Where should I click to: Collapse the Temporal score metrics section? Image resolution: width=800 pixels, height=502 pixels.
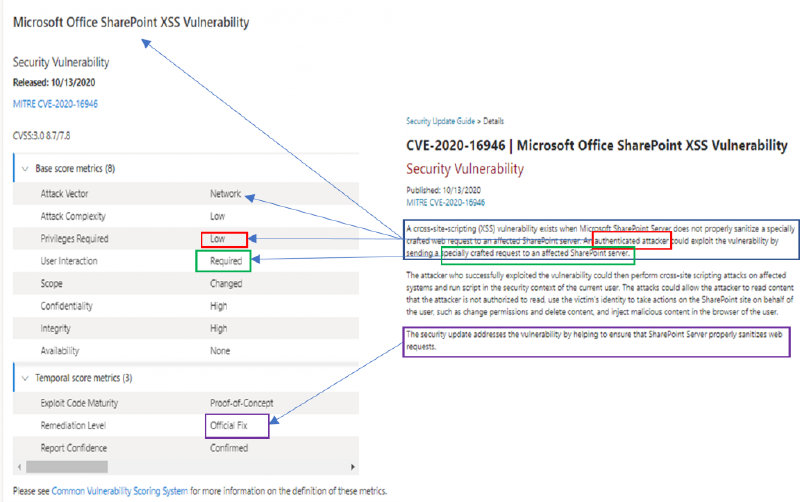point(25,379)
